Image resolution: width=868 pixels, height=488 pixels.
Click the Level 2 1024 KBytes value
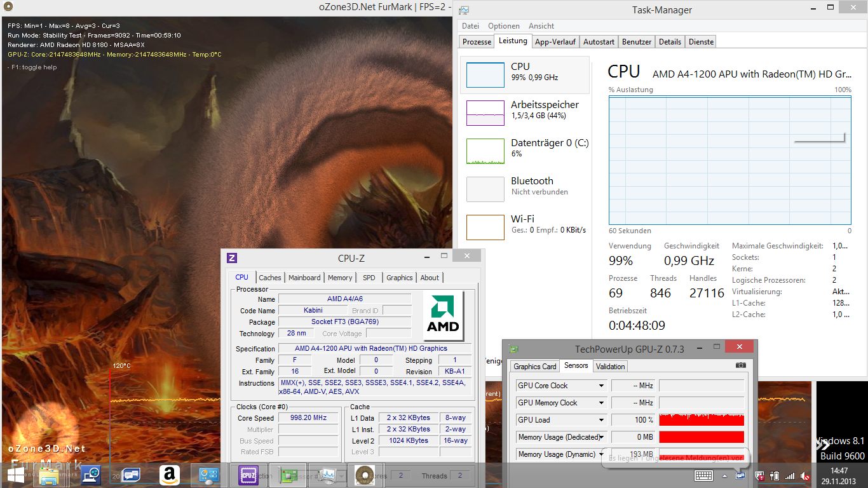[x=409, y=440]
